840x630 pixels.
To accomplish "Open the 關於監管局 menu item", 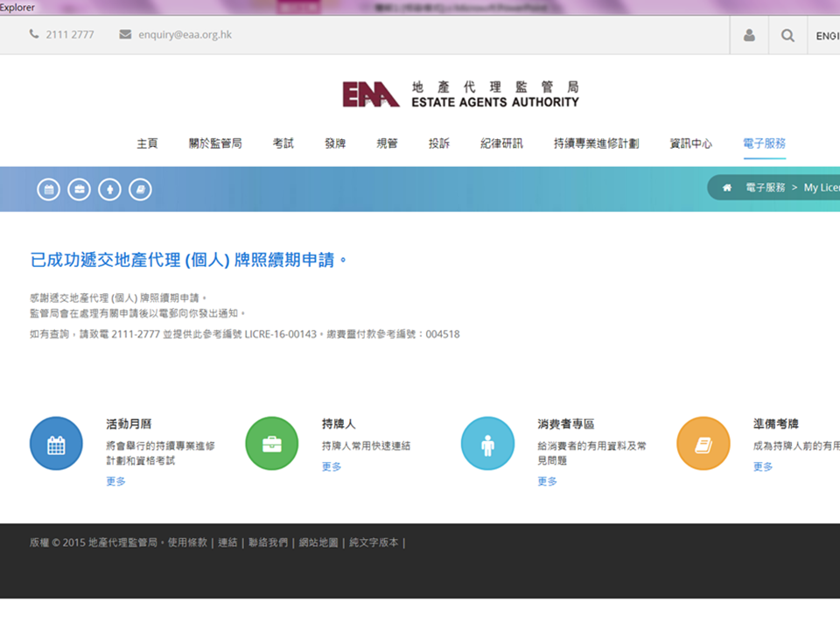I will coord(215,143).
